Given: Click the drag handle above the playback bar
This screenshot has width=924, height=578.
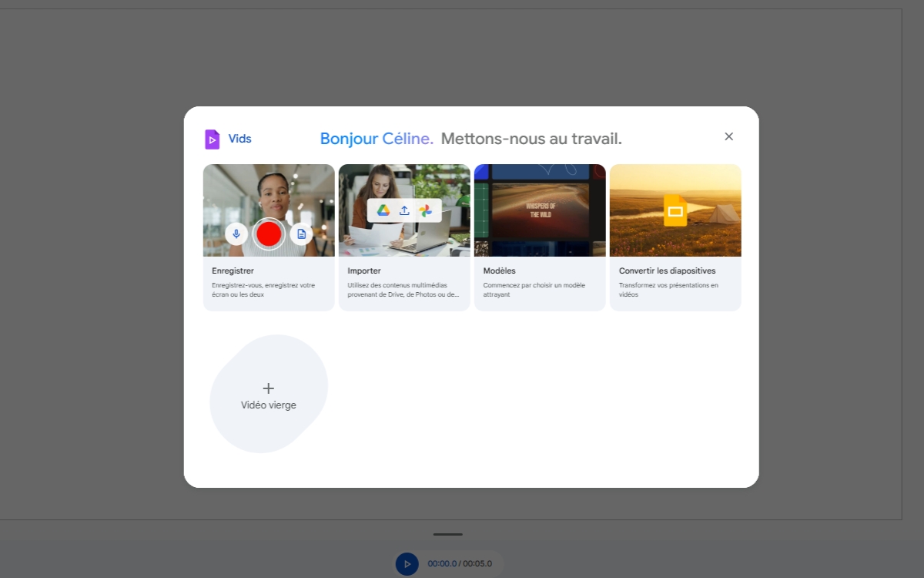Looking at the screenshot, I should pyautogui.click(x=447, y=533).
